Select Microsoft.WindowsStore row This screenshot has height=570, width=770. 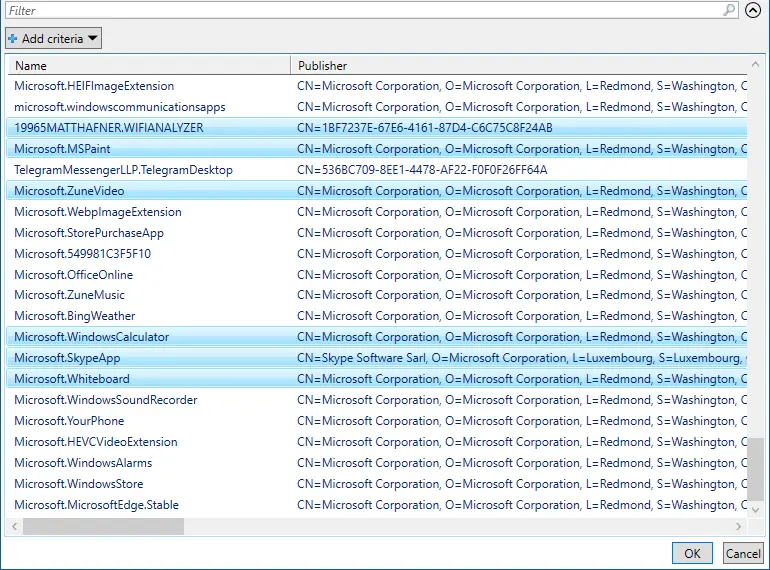[x=377, y=484]
